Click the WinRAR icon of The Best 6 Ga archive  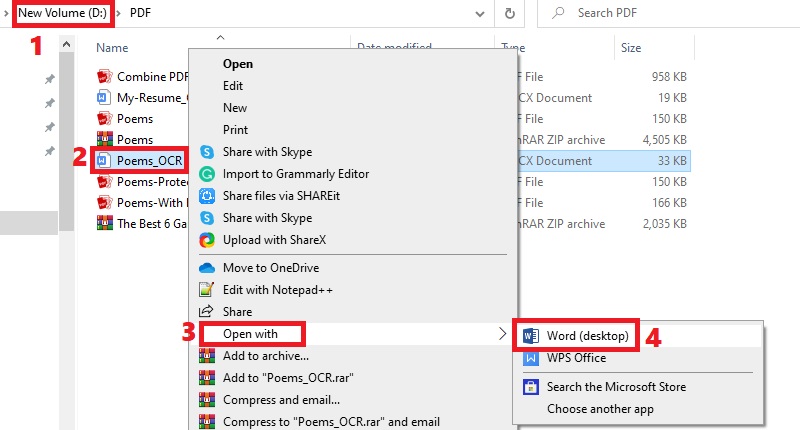[105, 223]
